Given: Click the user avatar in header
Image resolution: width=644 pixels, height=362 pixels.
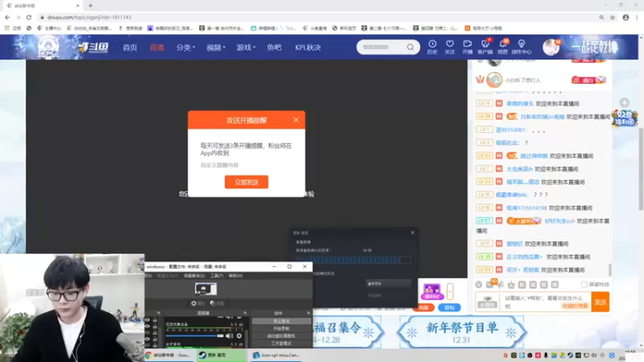Looking at the screenshot, I should coord(551,47).
